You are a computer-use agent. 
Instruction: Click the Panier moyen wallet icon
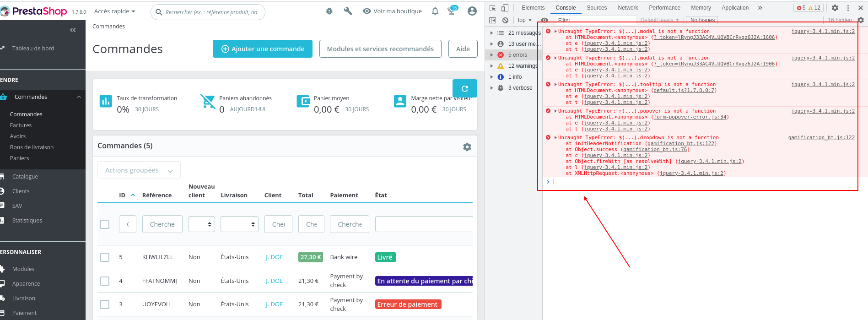coord(303,101)
